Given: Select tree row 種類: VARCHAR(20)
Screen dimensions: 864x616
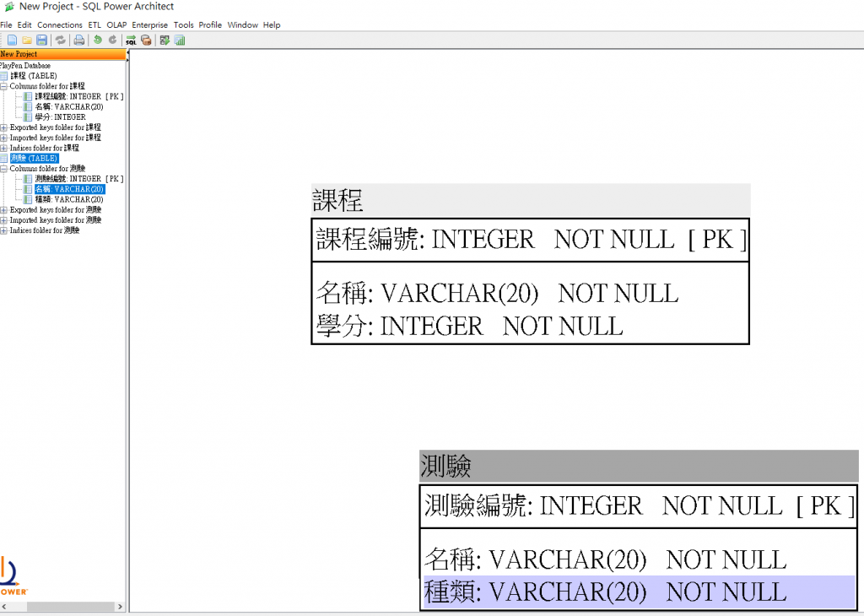Looking at the screenshot, I should pyautogui.click(x=69, y=199).
